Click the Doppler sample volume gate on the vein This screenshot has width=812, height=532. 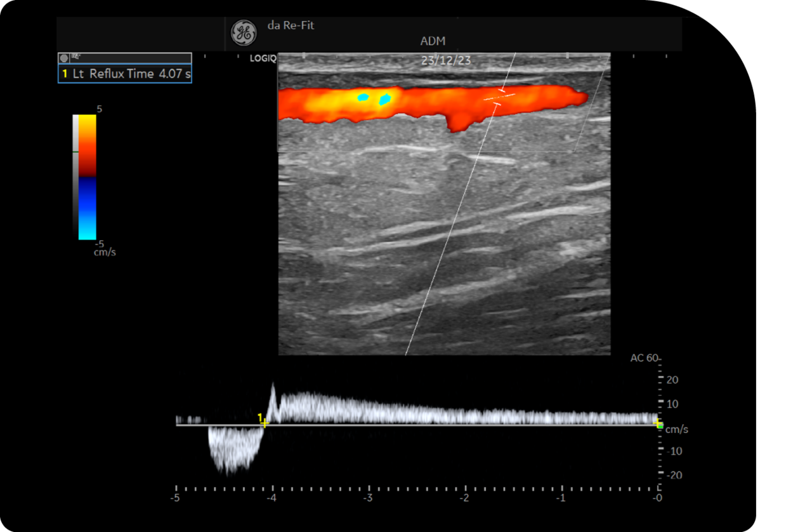tap(500, 98)
